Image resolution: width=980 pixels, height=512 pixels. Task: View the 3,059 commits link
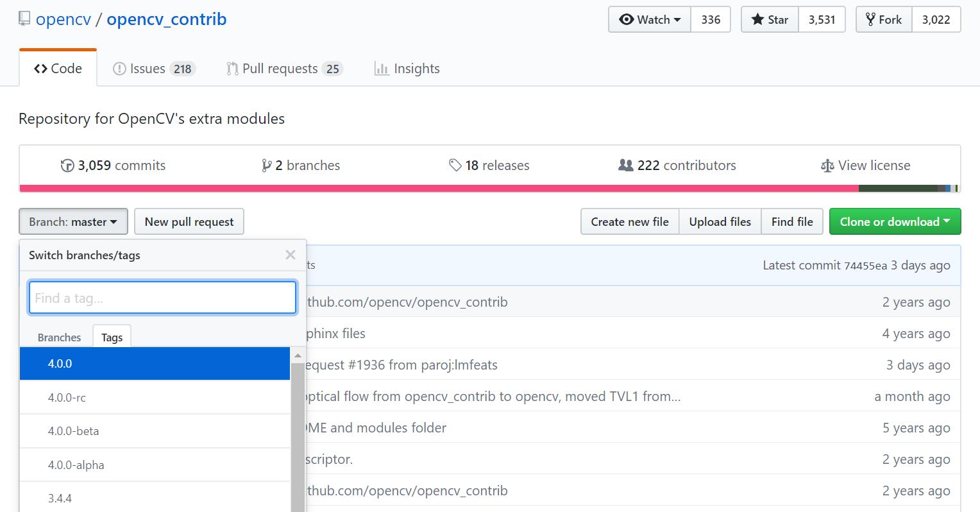pyautogui.click(x=113, y=166)
